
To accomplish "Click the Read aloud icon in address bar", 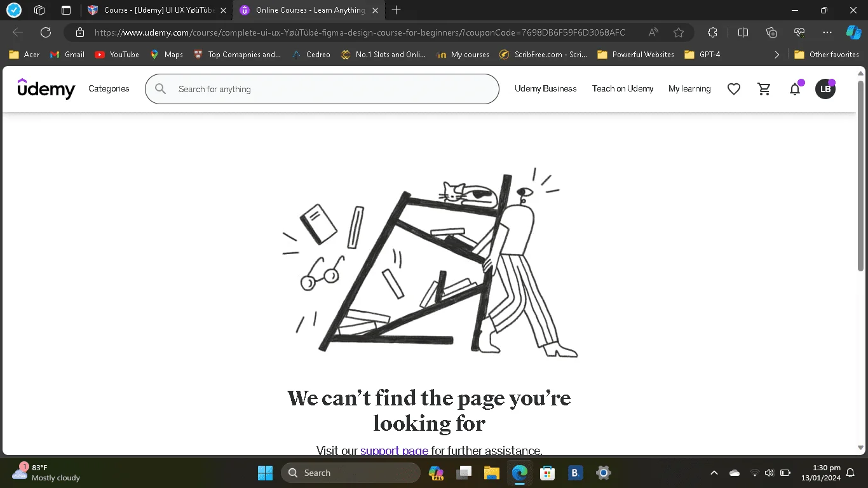I will [x=653, y=32].
